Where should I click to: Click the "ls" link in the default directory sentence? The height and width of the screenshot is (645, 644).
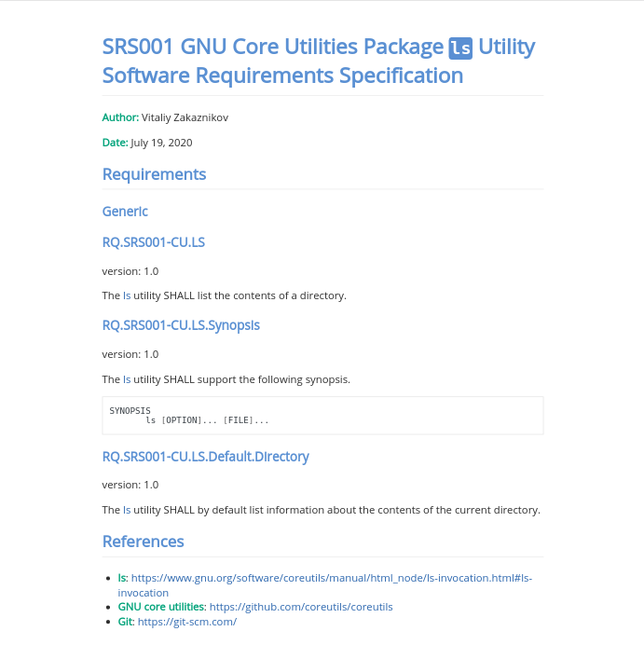click(127, 510)
